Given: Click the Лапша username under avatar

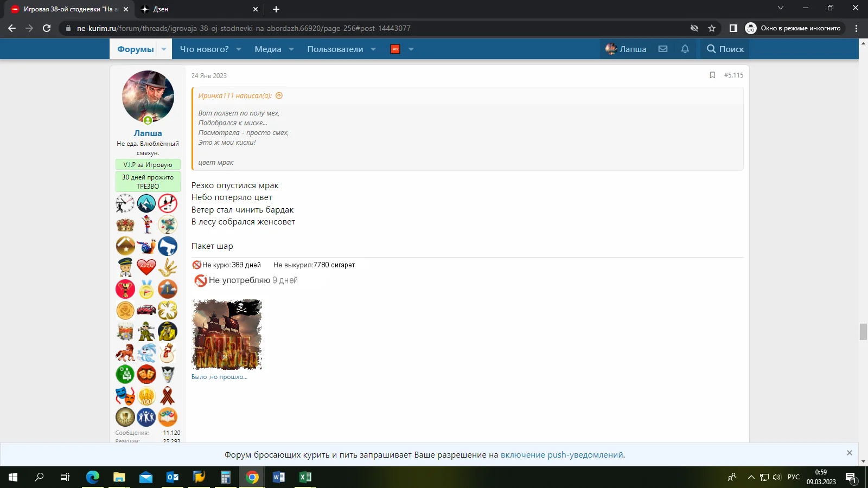Looking at the screenshot, I should [148, 133].
